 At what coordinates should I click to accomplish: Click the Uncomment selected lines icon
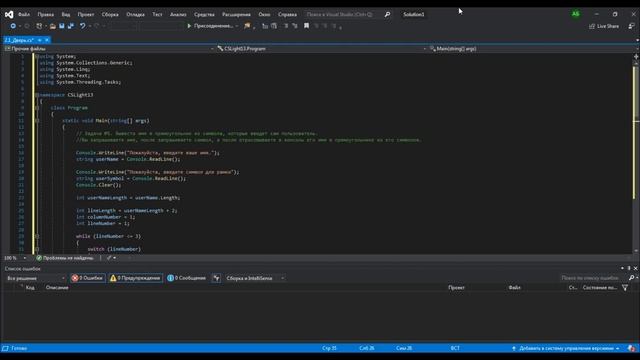(274, 26)
